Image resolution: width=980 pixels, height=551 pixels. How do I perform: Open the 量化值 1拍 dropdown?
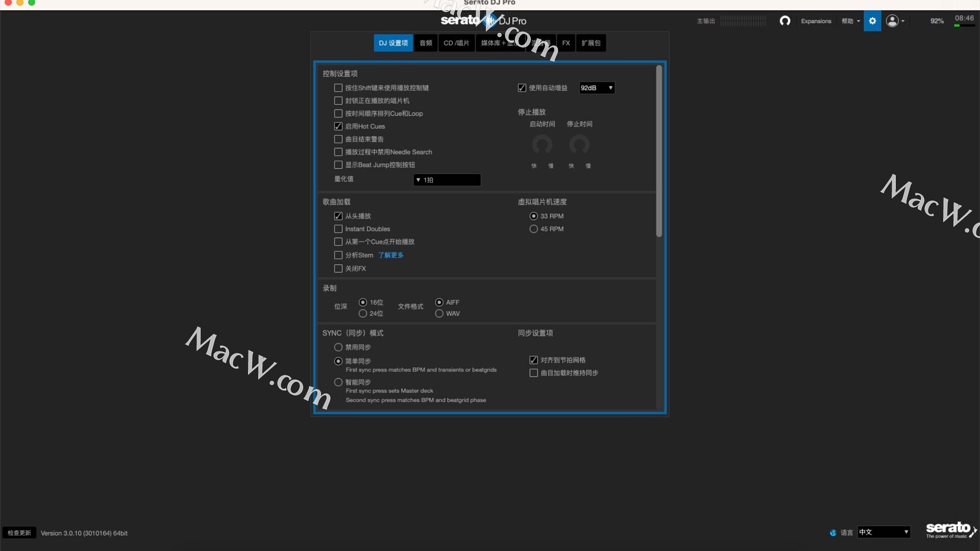point(447,180)
